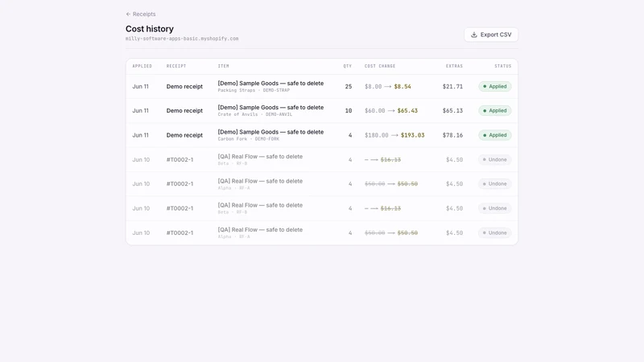Click the ITEM column header
This screenshot has height=362, width=644.
point(224,66)
